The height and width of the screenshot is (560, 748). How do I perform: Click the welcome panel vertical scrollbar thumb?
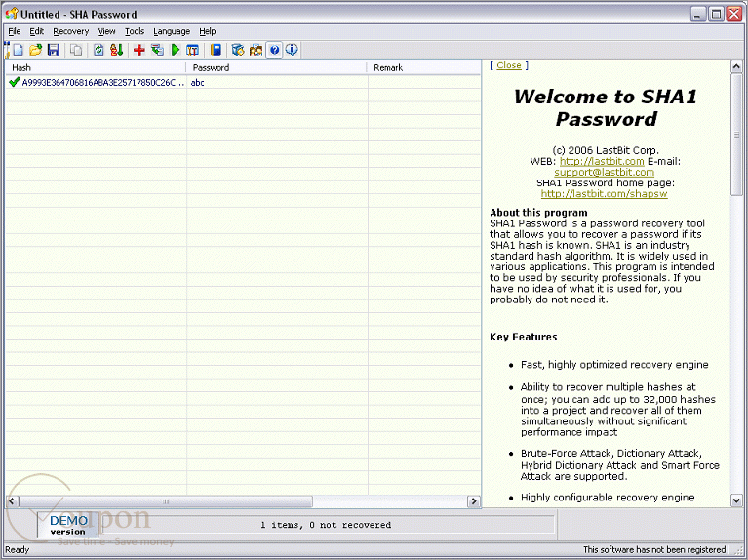(x=736, y=135)
